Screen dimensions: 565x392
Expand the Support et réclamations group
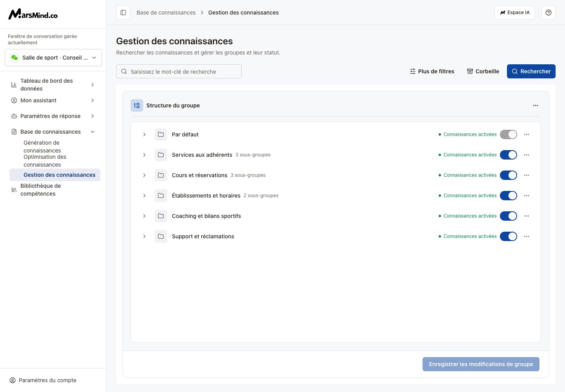pos(144,236)
